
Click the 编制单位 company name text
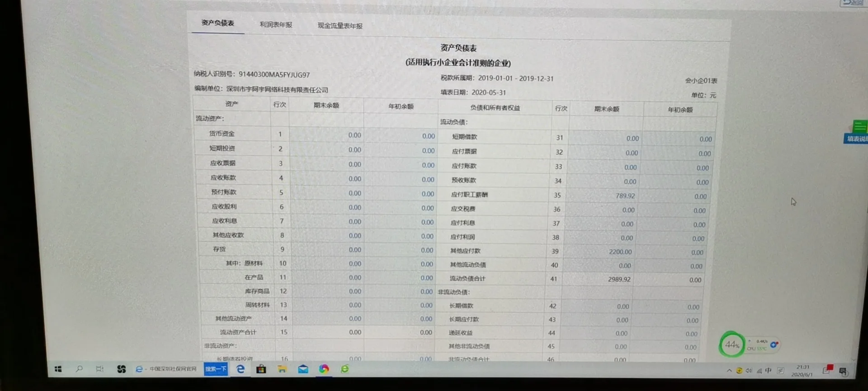261,89
